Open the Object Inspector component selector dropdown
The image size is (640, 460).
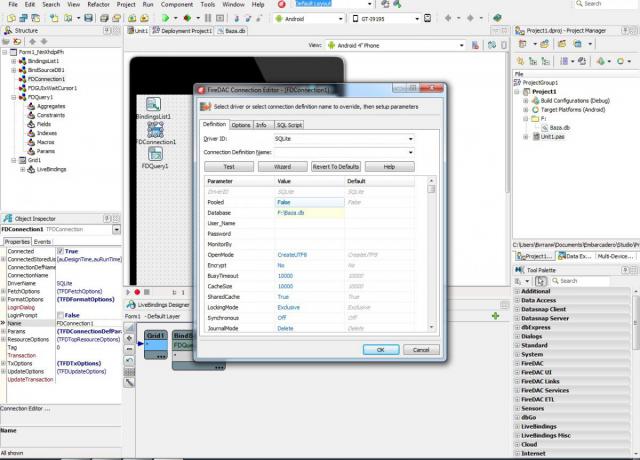[x=117, y=229]
